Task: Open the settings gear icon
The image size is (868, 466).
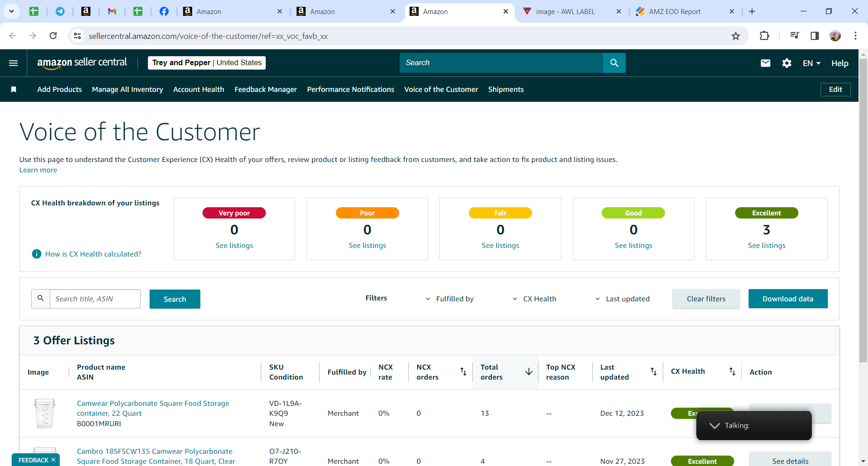Action: point(787,63)
